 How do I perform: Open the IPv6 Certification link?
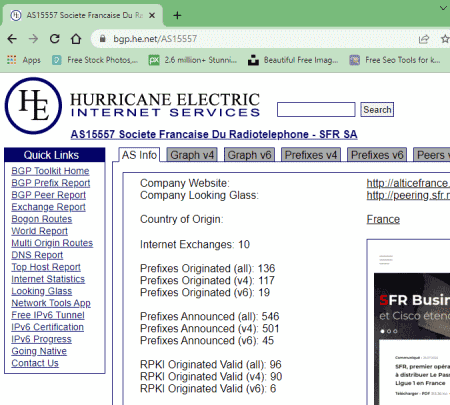[47, 327]
